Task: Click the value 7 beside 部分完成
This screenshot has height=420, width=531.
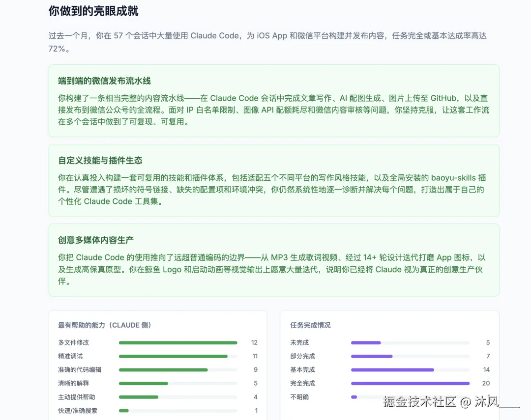Action: pyautogui.click(x=488, y=356)
